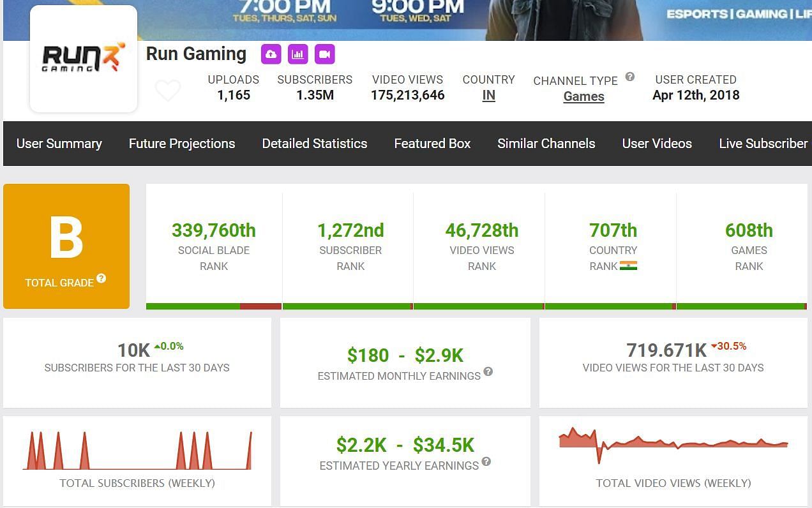This screenshot has width=812, height=508.
Task: Click the purple upload cloud icon
Action: [x=271, y=54]
